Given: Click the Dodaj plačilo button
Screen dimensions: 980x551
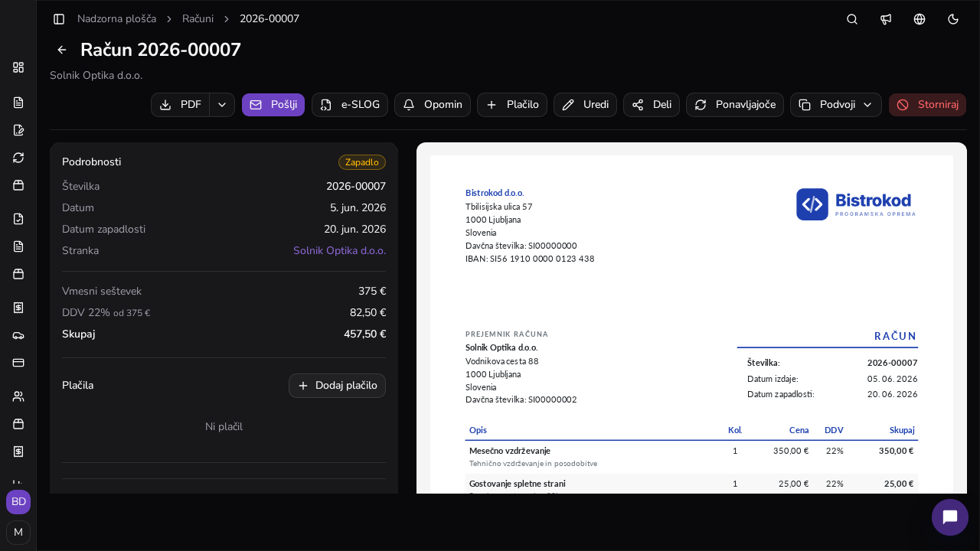Looking at the screenshot, I should coord(337,386).
